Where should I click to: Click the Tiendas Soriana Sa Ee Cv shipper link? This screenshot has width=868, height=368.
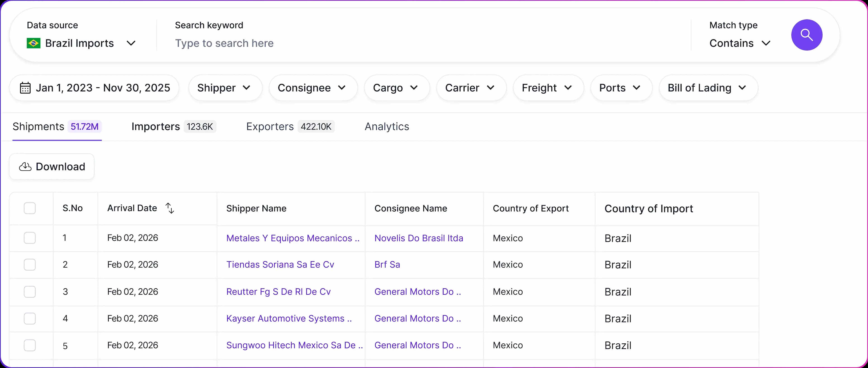(x=280, y=265)
